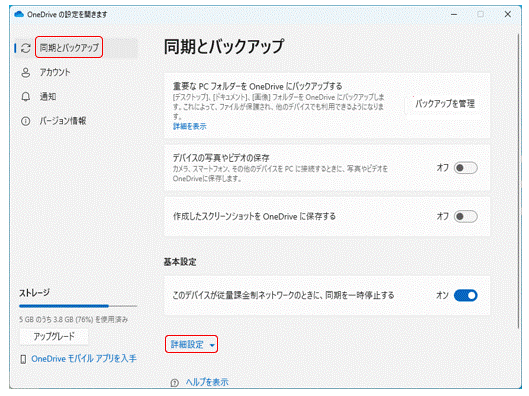This screenshot has width=529, height=396.
Task: Disable pause sync on metered network switch
Action: pyautogui.click(x=466, y=295)
